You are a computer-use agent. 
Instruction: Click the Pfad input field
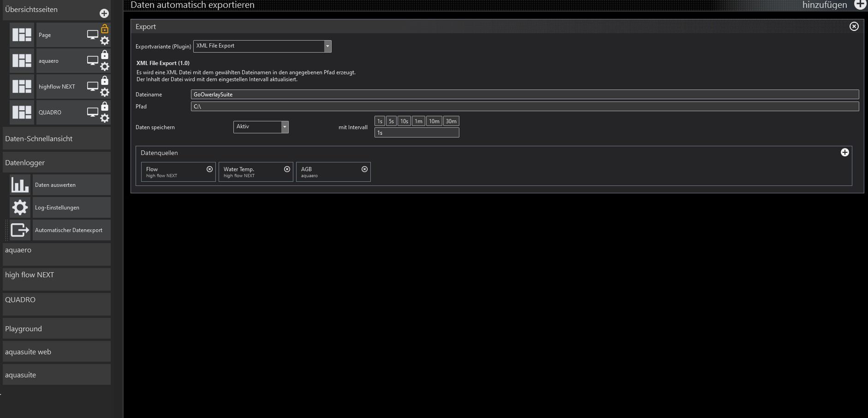click(525, 107)
